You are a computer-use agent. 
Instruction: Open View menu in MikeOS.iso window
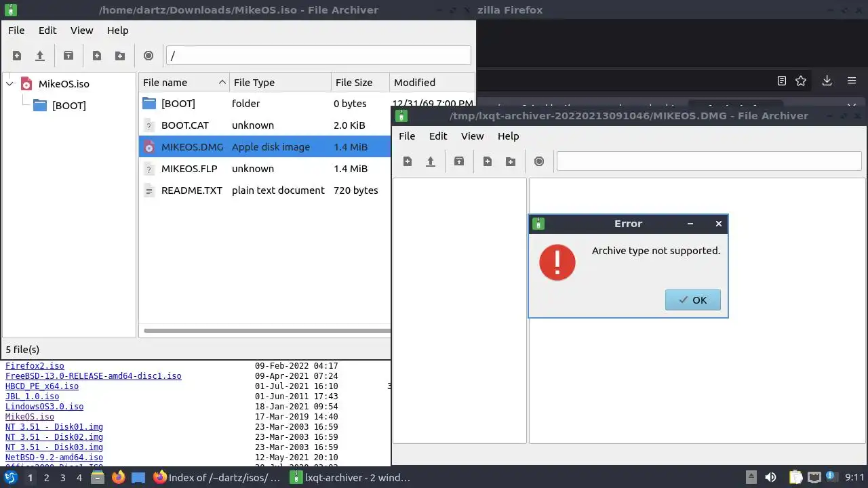pos(82,30)
